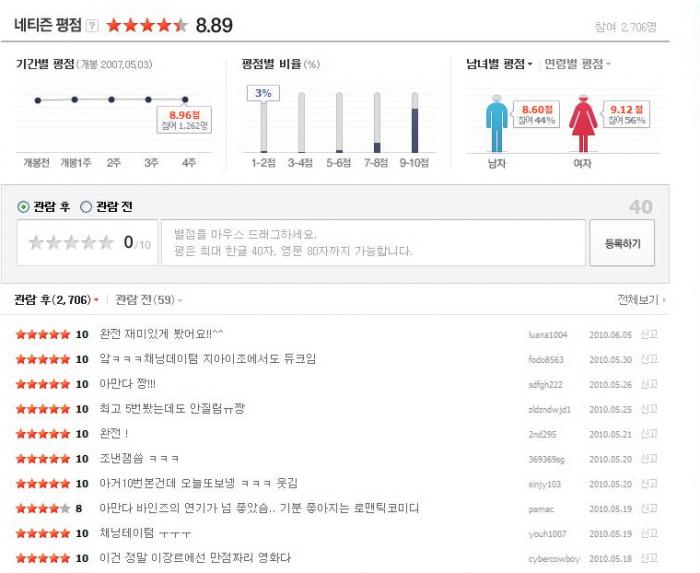Click the blue male figure icon
The image size is (700, 573).
click(497, 125)
